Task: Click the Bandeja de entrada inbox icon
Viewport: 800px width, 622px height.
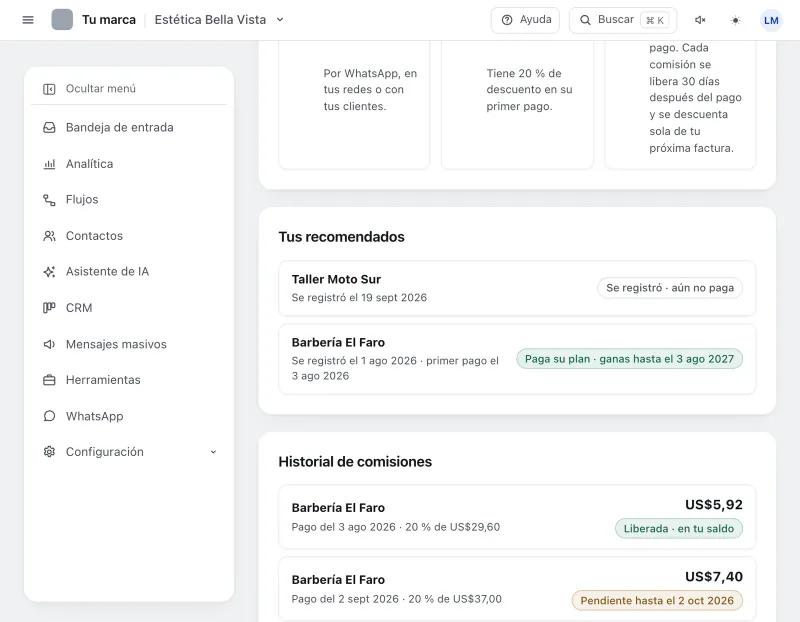Action: (49, 128)
